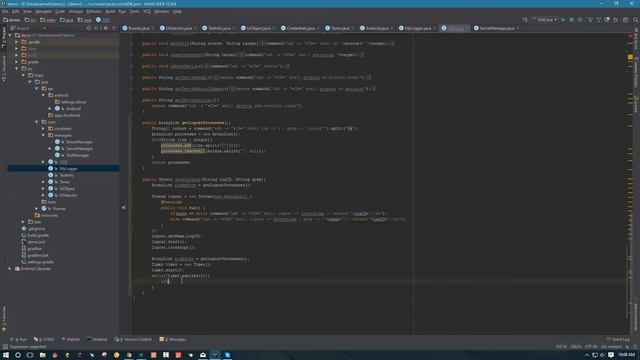Click the Run with Coverage icon

[580, 20]
